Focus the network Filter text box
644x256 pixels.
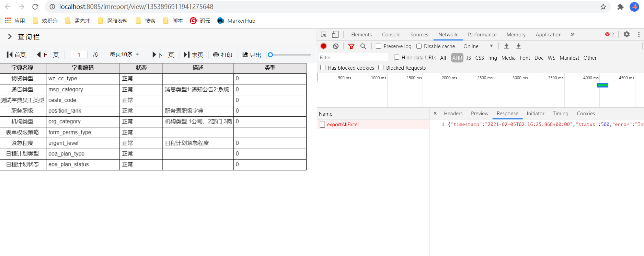[x=353, y=58]
